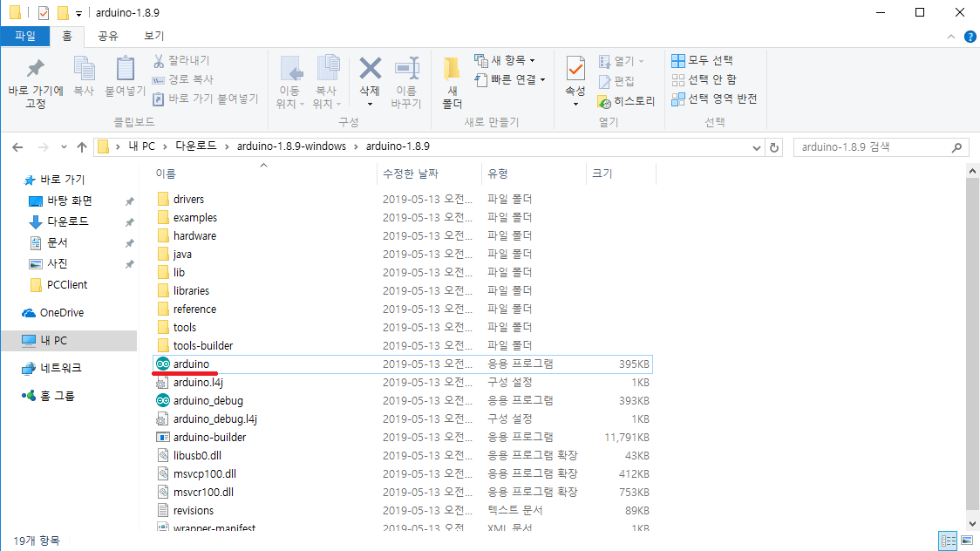
Task: Collapse the ribbon with the chevron
Action: pyautogui.click(x=950, y=37)
